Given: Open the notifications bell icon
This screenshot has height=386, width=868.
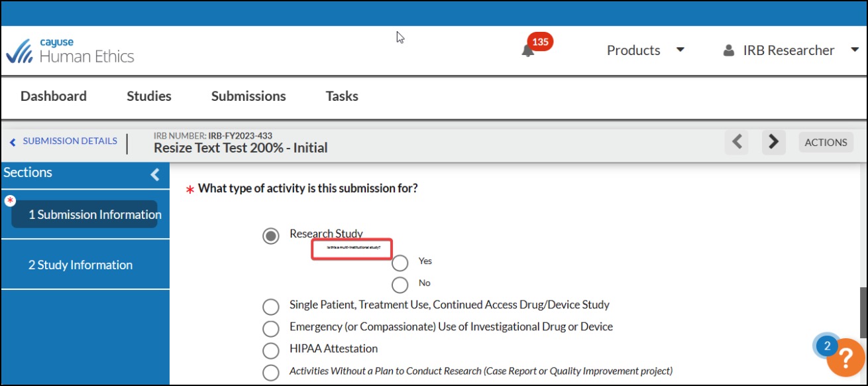Looking at the screenshot, I should pyautogui.click(x=527, y=51).
